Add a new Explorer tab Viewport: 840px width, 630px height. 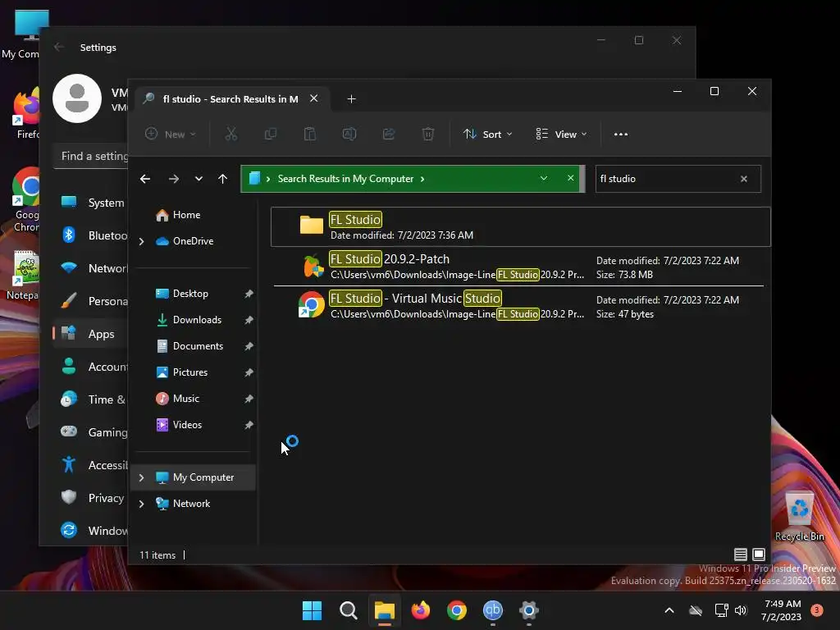pos(351,99)
